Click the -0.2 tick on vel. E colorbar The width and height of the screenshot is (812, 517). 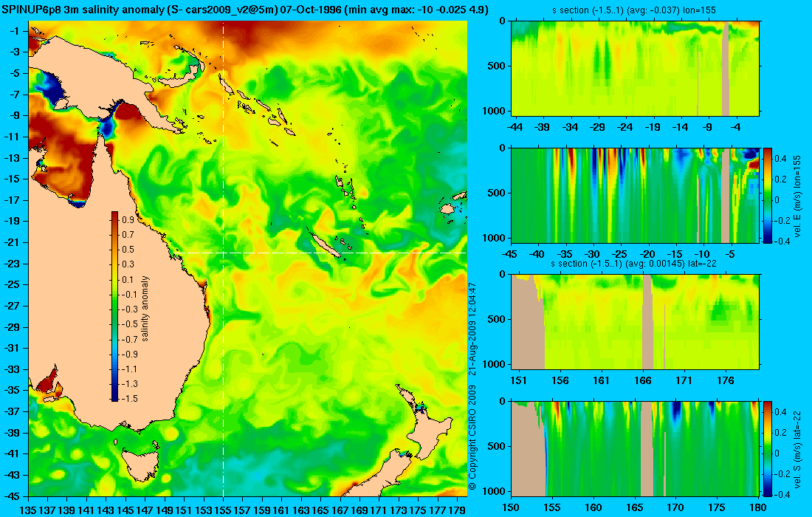(782, 220)
